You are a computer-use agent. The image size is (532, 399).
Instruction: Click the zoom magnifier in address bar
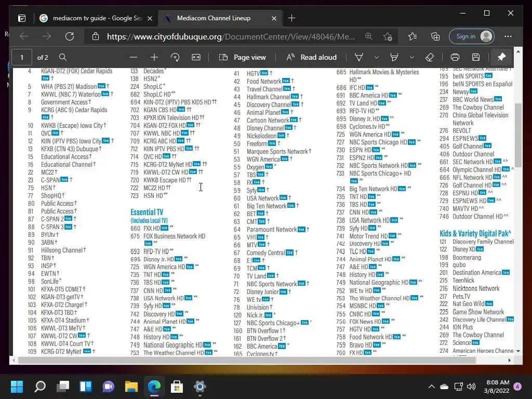pyautogui.click(x=369, y=36)
